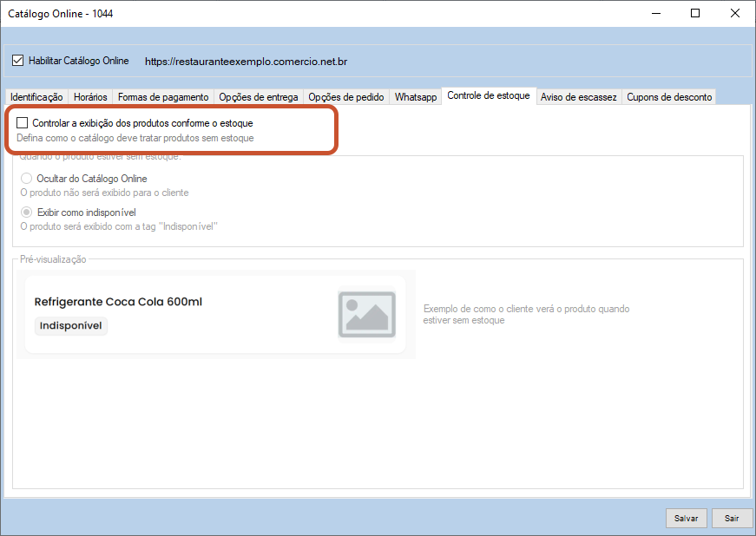
Task: Select Exibir como indisponível radio option
Action: coord(26,212)
